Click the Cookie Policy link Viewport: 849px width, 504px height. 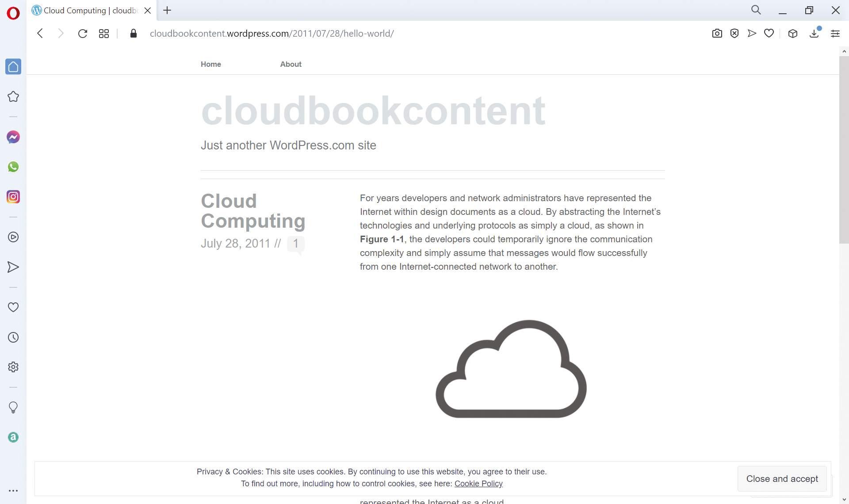pos(478,483)
